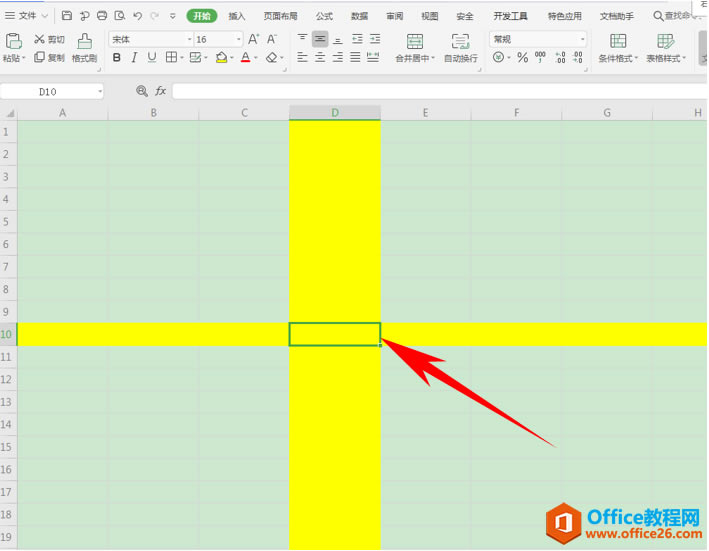The width and height of the screenshot is (709, 551).
Task: Expand the quick access toolbar customize arrow
Action: click(172, 16)
